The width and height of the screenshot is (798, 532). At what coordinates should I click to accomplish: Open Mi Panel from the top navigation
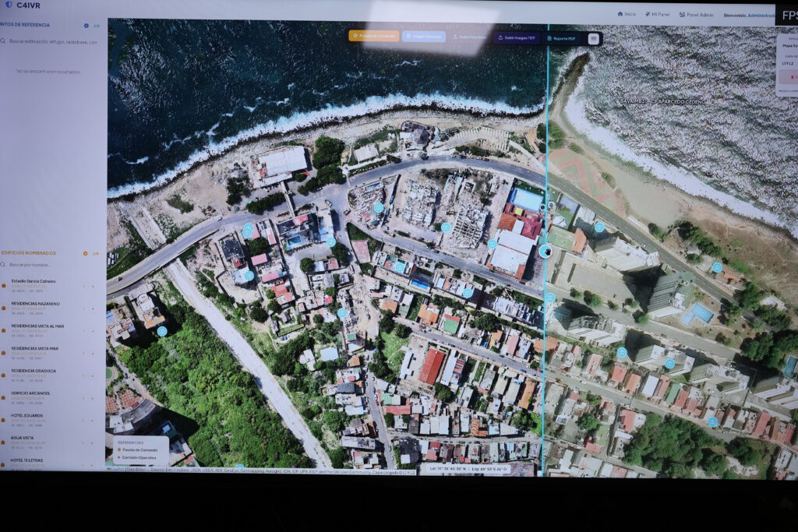click(658, 14)
